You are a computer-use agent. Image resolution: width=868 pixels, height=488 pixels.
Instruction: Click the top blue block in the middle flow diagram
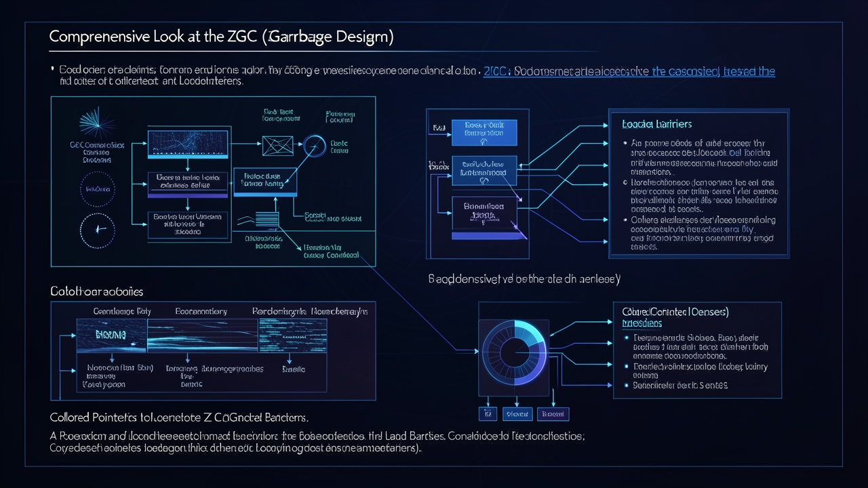pos(484,133)
